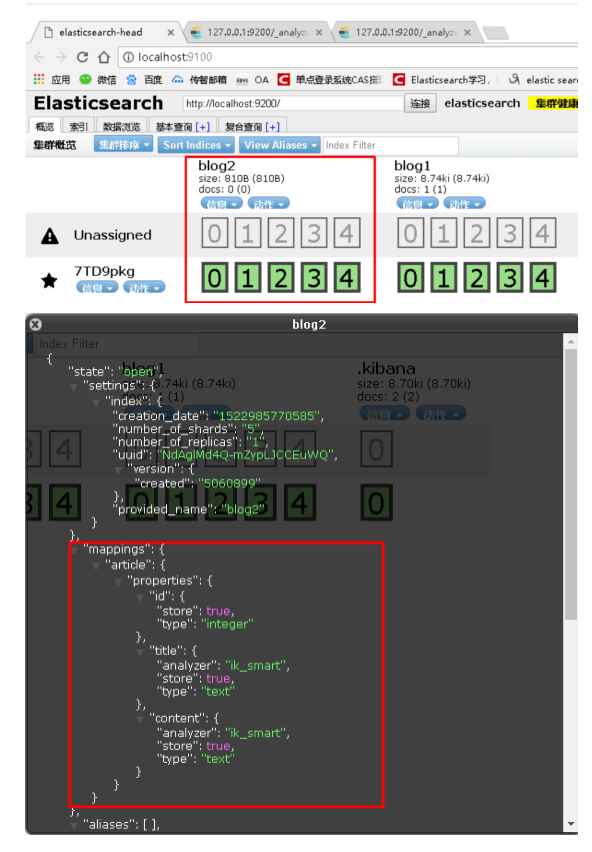Click the http://localhost:9200/ connection field
The height and width of the screenshot is (852, 592).
point(293,103)
